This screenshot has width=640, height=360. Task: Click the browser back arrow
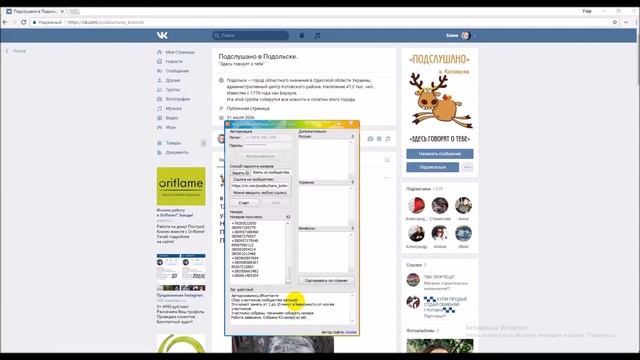coord(5,22)
